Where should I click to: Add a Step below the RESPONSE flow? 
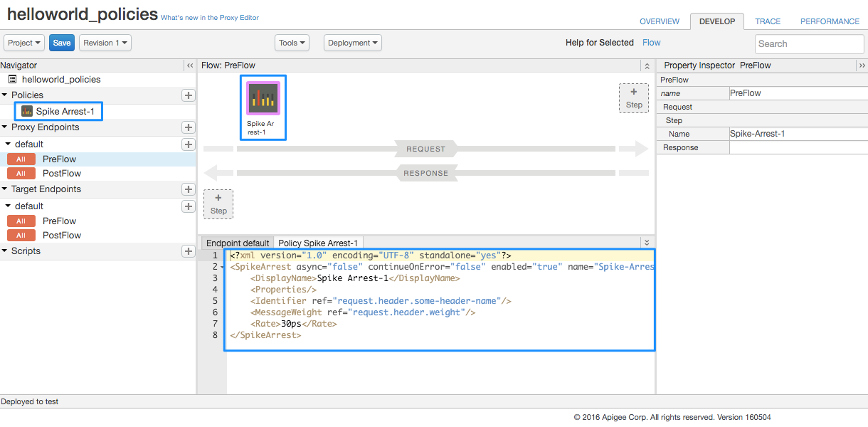(218, 204)
